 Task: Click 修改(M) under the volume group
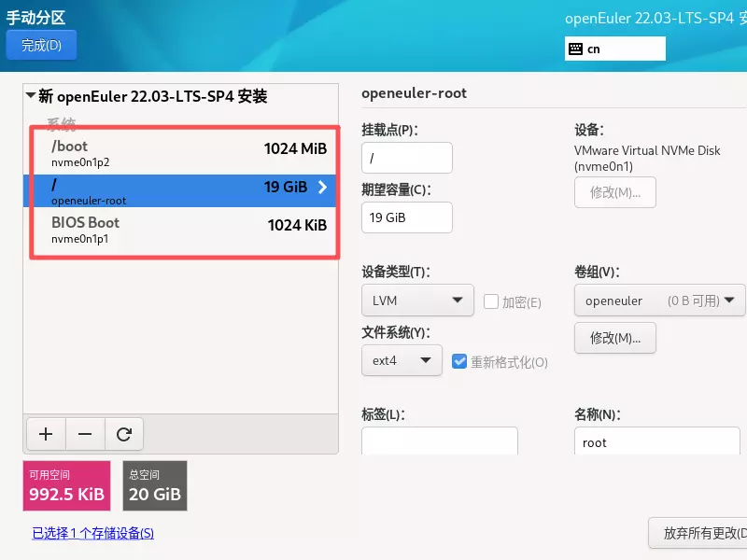pyautogui.click(x=614, y=338)
